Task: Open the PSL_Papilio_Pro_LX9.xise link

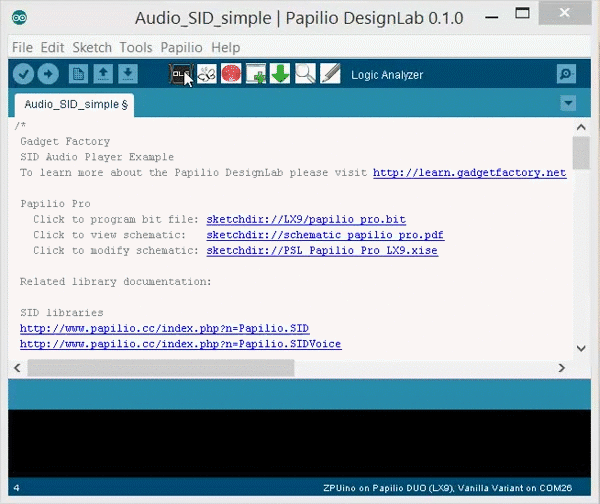Action: [322, 250]
